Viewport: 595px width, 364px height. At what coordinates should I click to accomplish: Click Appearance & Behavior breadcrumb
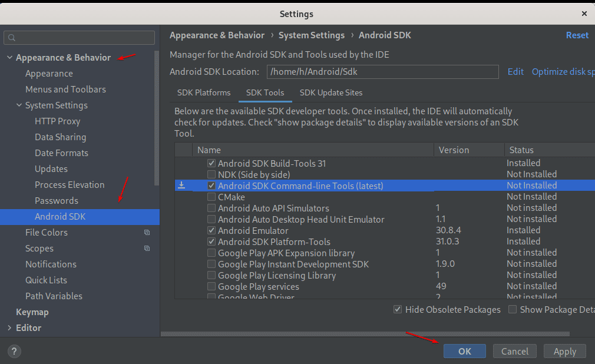point(217,35)
